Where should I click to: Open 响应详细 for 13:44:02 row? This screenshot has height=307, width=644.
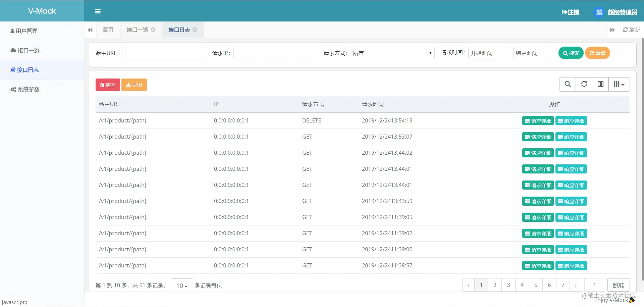pyautogui.click(x=571, y=153)
